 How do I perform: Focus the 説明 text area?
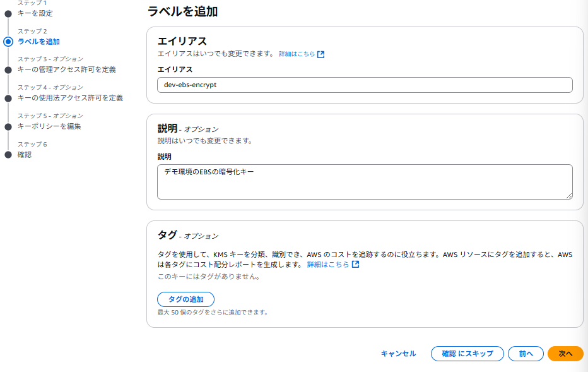[x=365, y=182]
